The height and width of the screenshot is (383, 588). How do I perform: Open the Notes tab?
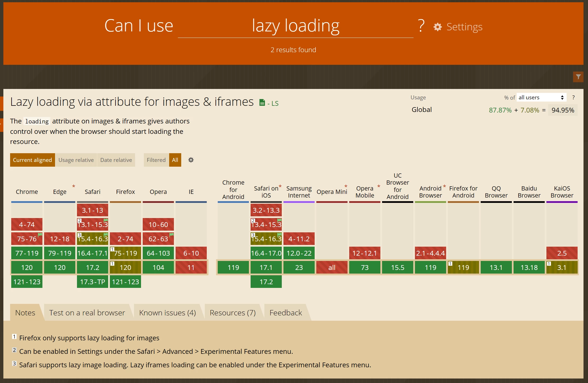pyautogui.click(x=25, y=313)
